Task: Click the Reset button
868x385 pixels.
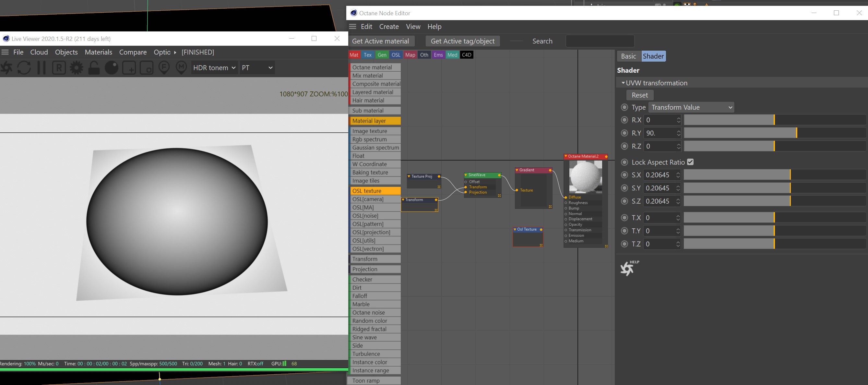Action: click(639, 95)
